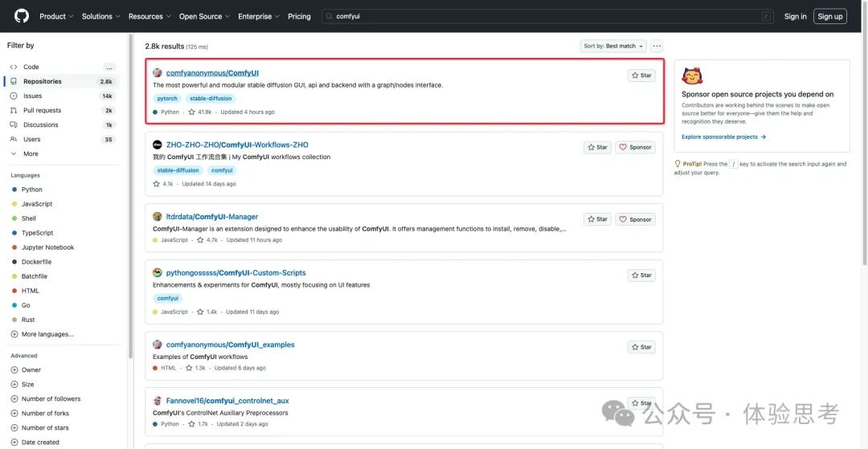
Task: Click the comfyui search input field
Action: click(548, 17)
